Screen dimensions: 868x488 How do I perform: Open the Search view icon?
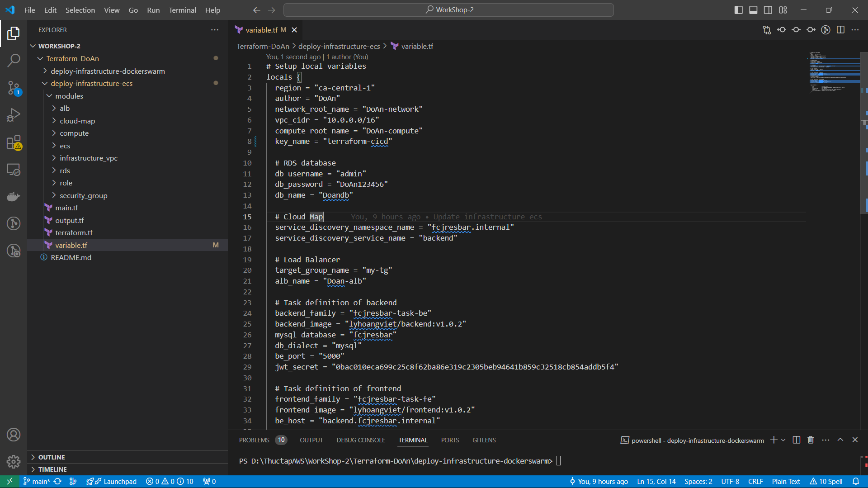pyautogui.click(x=14, y=60)
